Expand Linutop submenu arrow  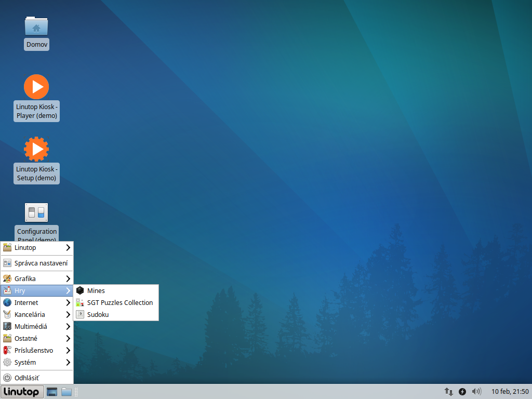68,247
